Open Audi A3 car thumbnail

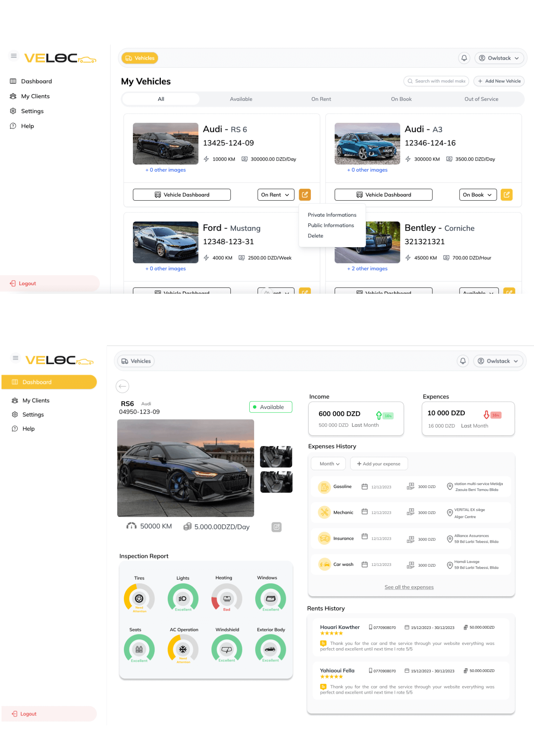click(367, 144)
